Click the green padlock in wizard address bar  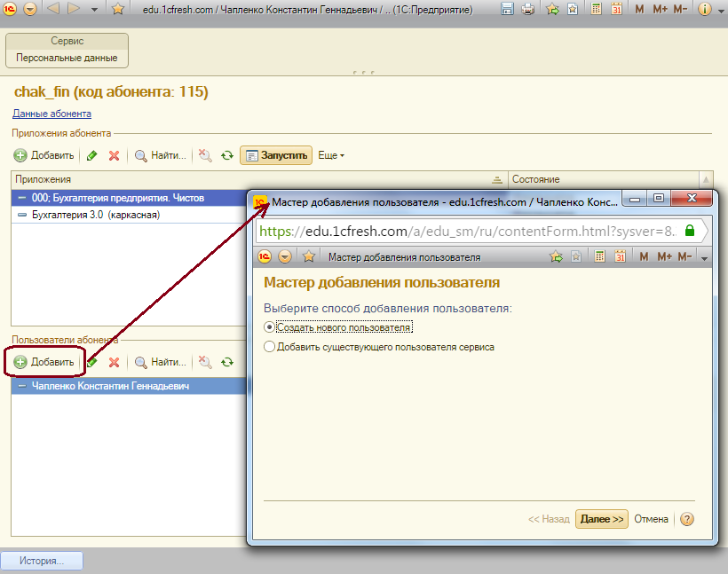pos(690,231)
